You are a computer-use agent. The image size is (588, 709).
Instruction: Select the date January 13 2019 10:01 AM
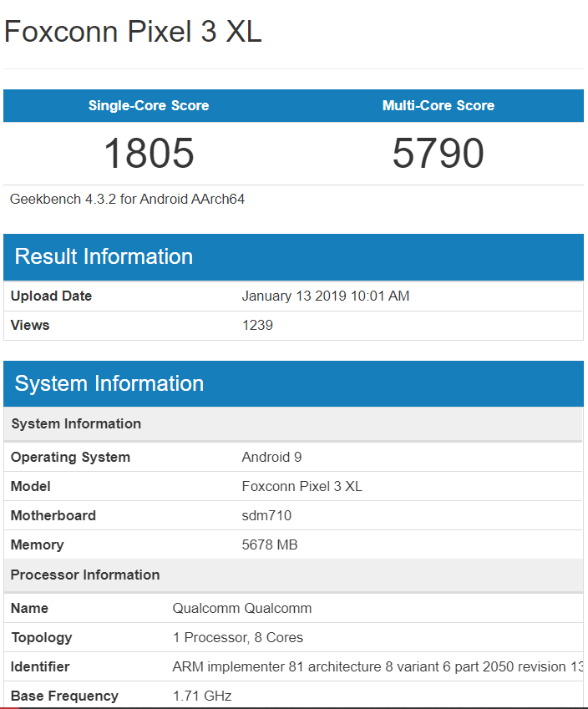[x=325, y=296]
